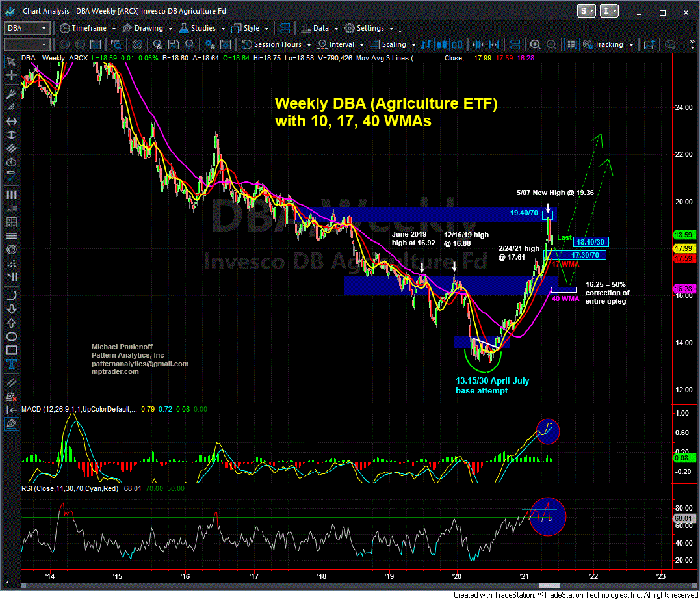Click the chart window settings icon
This screenshot has height=599, width=700.
226,44
